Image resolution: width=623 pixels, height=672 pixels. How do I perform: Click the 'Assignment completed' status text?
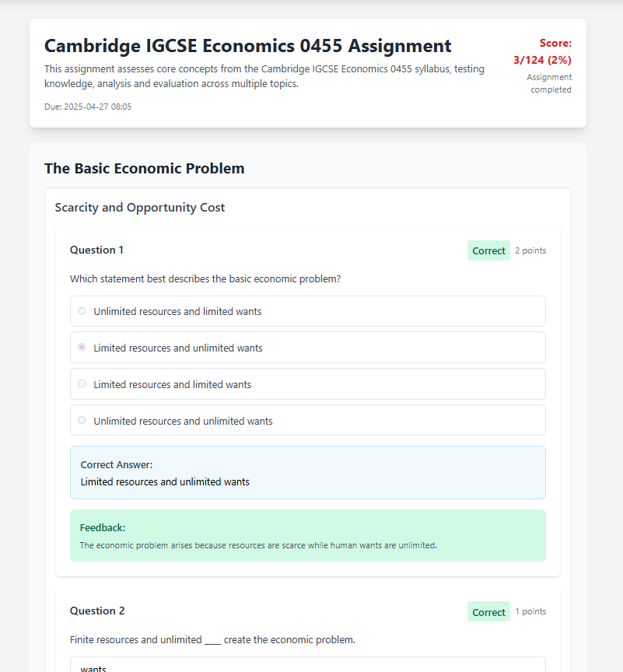click(550, 83)
